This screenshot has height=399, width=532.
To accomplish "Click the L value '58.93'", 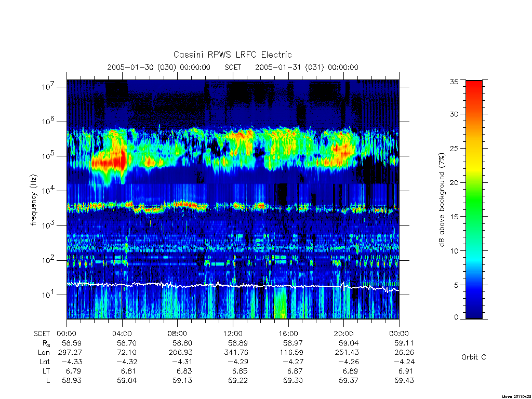I will 72,381.
